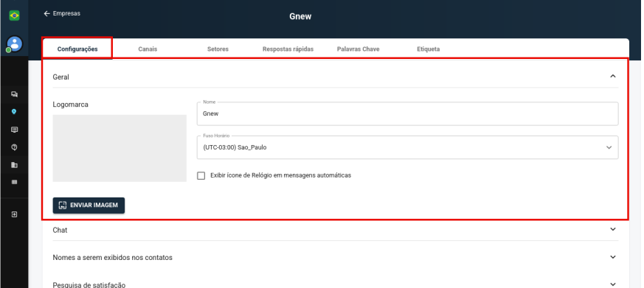
Task: Switch to the Canais tab
Action: (148, 49)
